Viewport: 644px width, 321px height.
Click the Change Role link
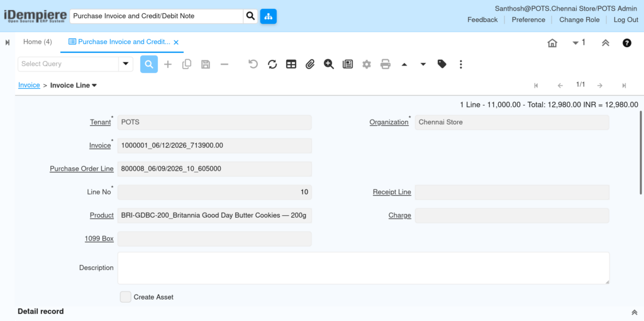(x=579, y=20)
